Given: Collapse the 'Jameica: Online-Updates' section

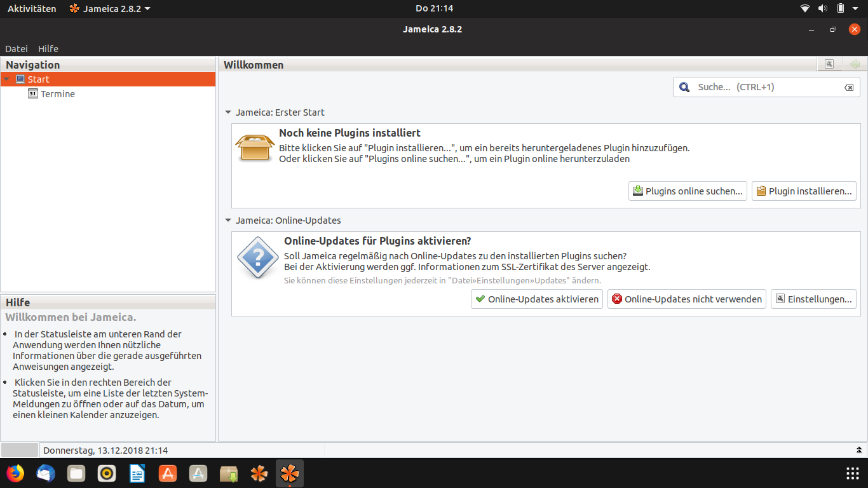Looking at the screenshot, I should (x=228, y=220).
